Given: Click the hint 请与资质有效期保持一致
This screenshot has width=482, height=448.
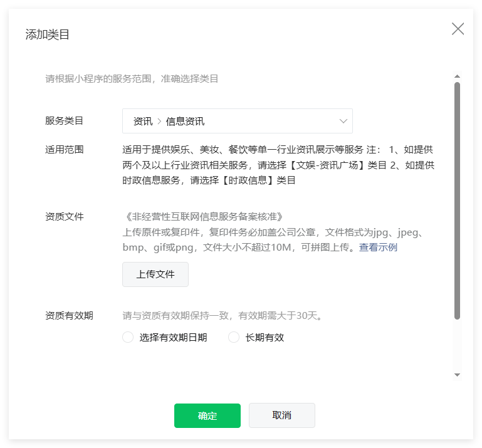Looking at the screenshot, I should 176,316.
